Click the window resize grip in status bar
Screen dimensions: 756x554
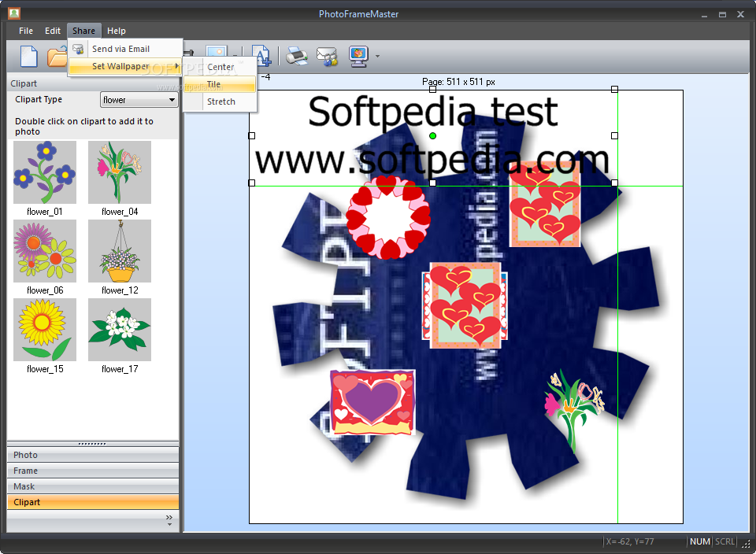746,543
